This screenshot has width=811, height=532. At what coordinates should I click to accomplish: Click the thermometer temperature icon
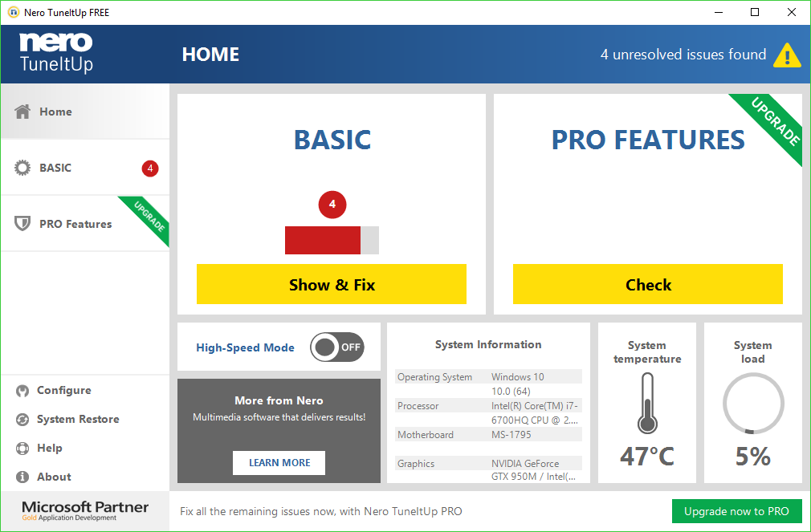point(647,404)
